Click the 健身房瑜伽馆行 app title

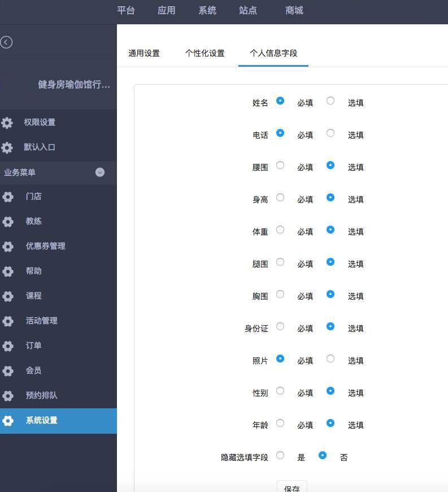pyautogui.click(x=74, y=85)
